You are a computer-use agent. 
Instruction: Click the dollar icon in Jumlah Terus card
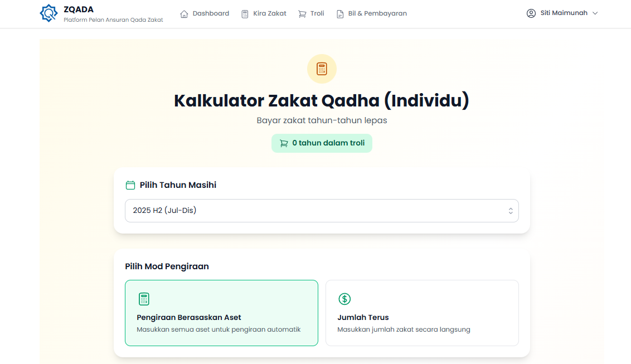tap(344, 299)
